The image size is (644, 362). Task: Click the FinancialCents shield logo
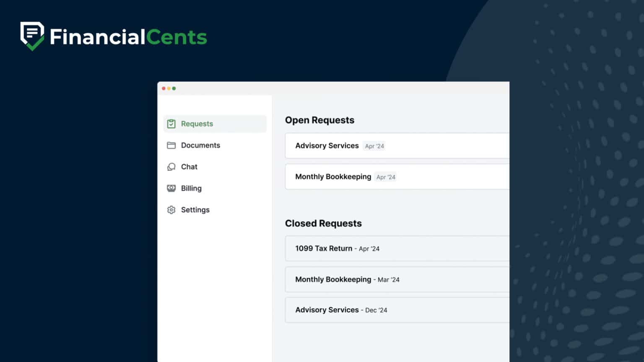coord(32,36)
